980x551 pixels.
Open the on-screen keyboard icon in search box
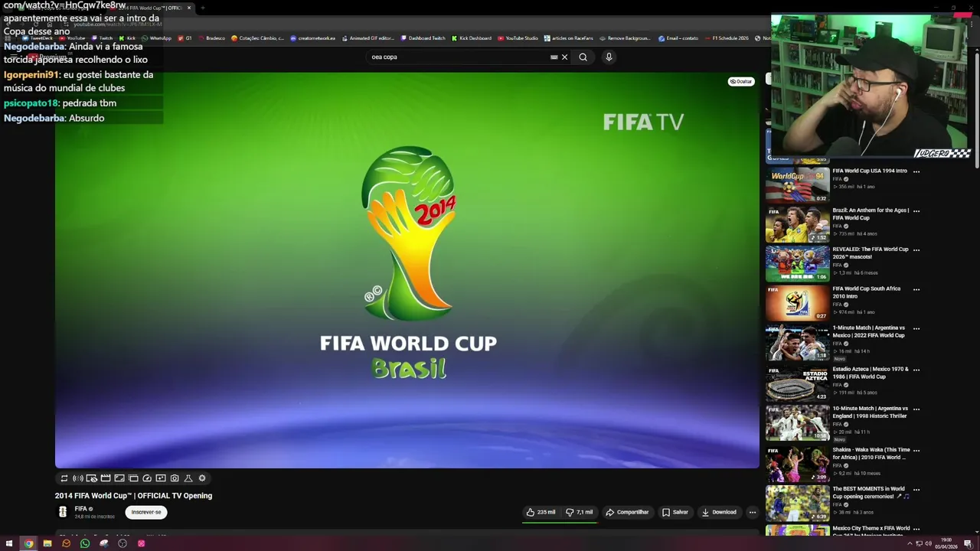554,57
